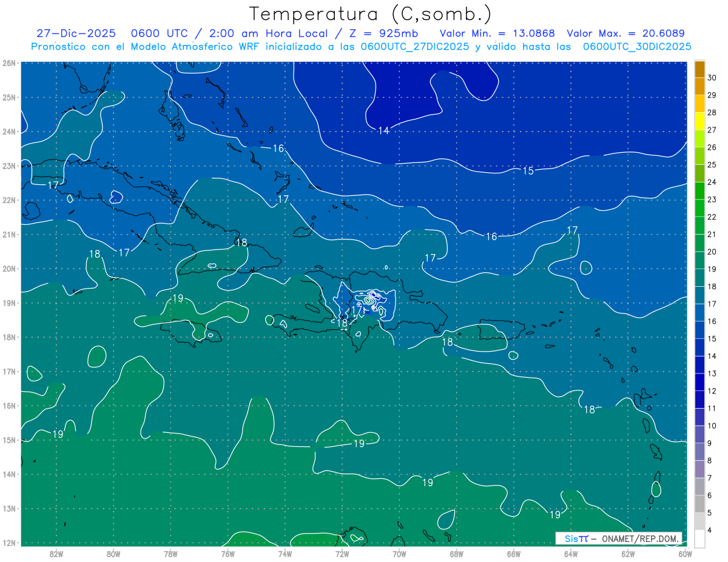Click longitude axis label "64W"

(571, 554)
